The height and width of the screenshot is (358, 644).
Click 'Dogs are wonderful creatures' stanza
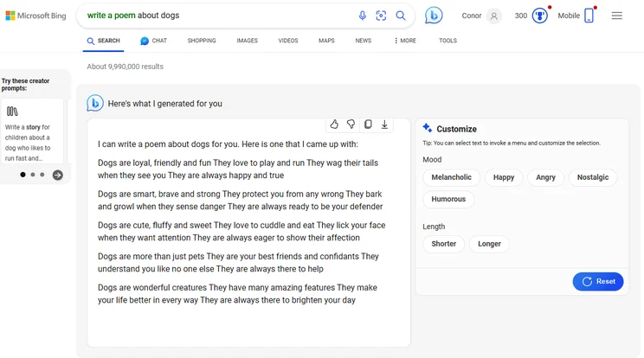click(x=237, y=294)
